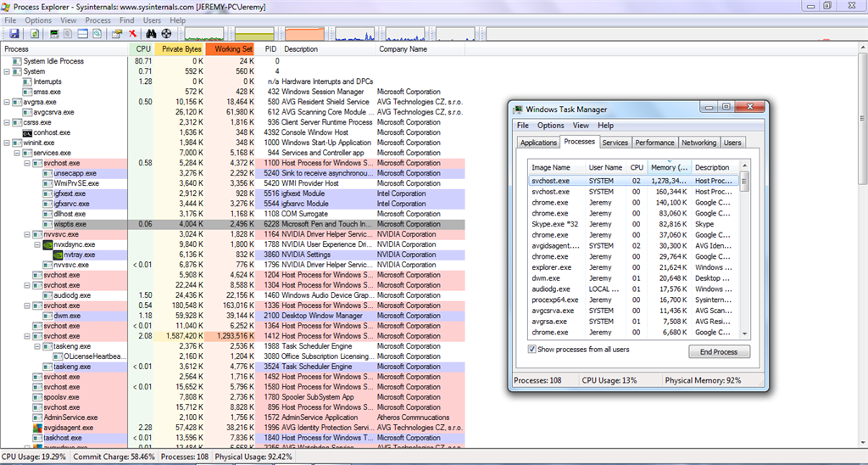Collapse svchost.exe PID 1412 node
868x465 pixels.
pos(27,336)
